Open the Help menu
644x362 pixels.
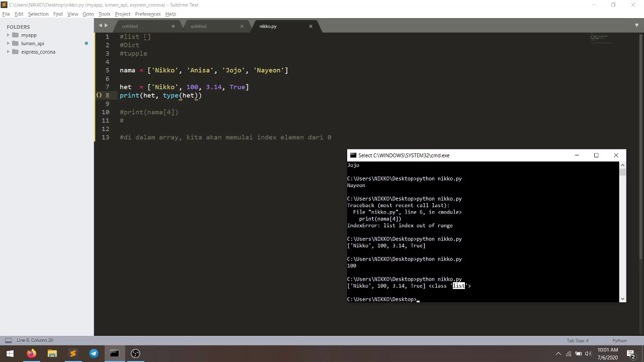[x=171, y=14]
